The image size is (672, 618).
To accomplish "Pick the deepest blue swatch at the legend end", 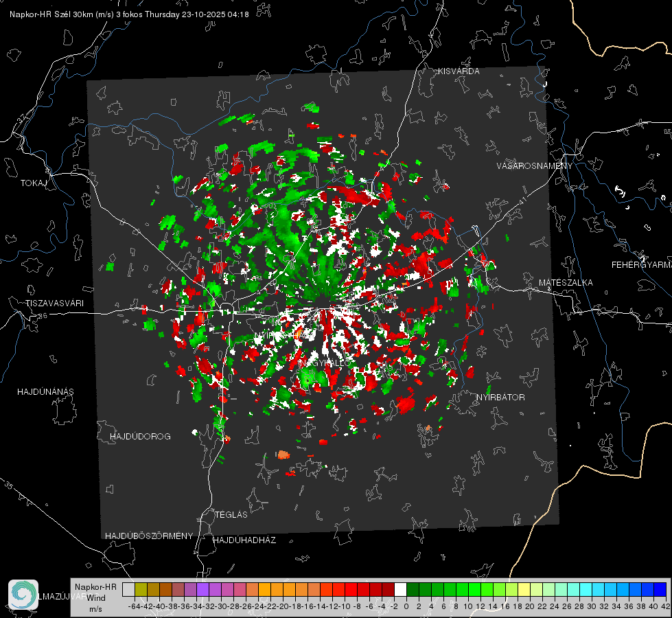I will (x=660, y=589).
